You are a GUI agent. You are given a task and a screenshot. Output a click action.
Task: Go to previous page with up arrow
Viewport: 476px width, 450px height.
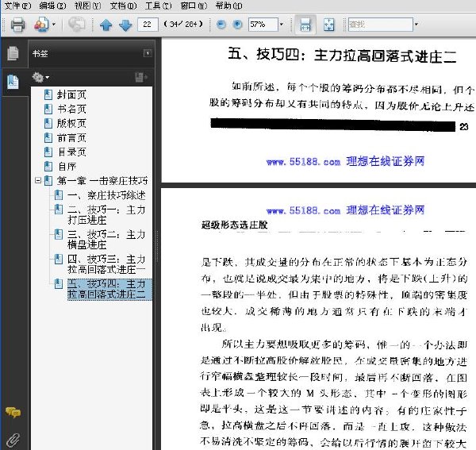pos(106,25)
